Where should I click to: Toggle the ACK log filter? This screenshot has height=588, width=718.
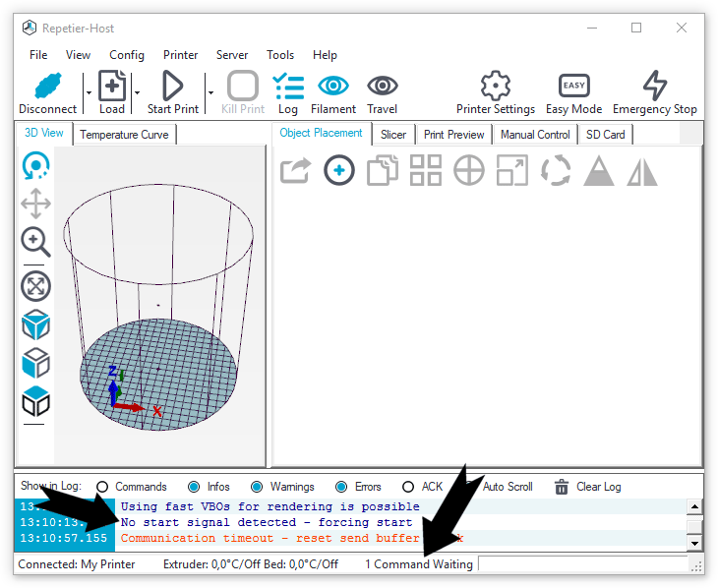tap(408, 487)
